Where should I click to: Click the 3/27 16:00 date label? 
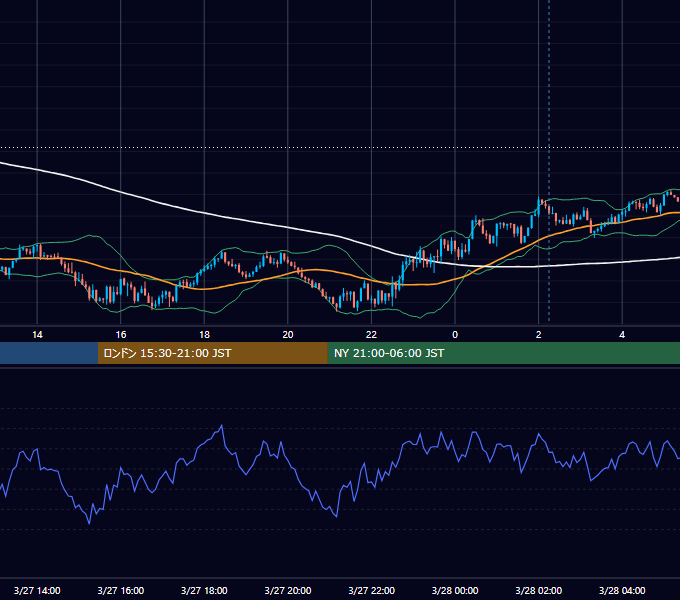[x=121, y=590]
